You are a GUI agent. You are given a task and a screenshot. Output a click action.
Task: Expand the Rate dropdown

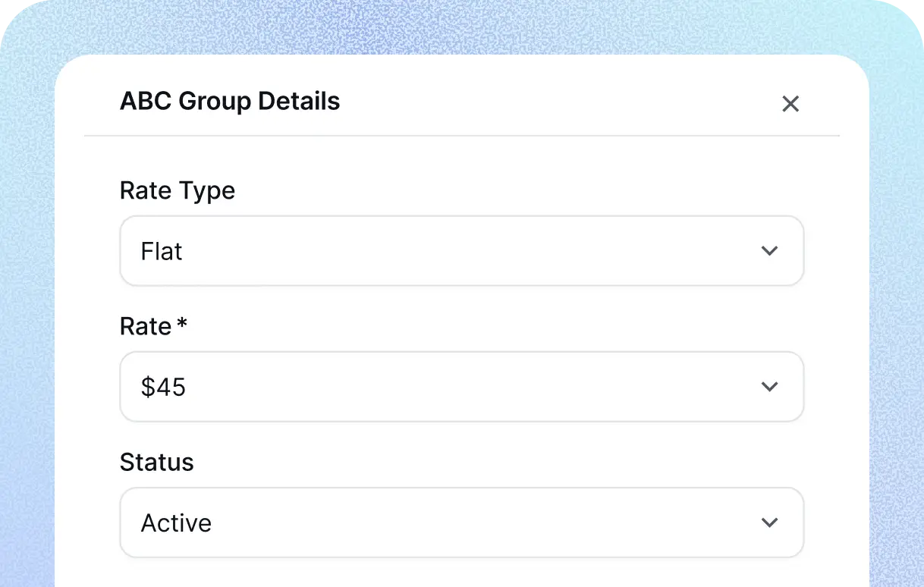461,387
